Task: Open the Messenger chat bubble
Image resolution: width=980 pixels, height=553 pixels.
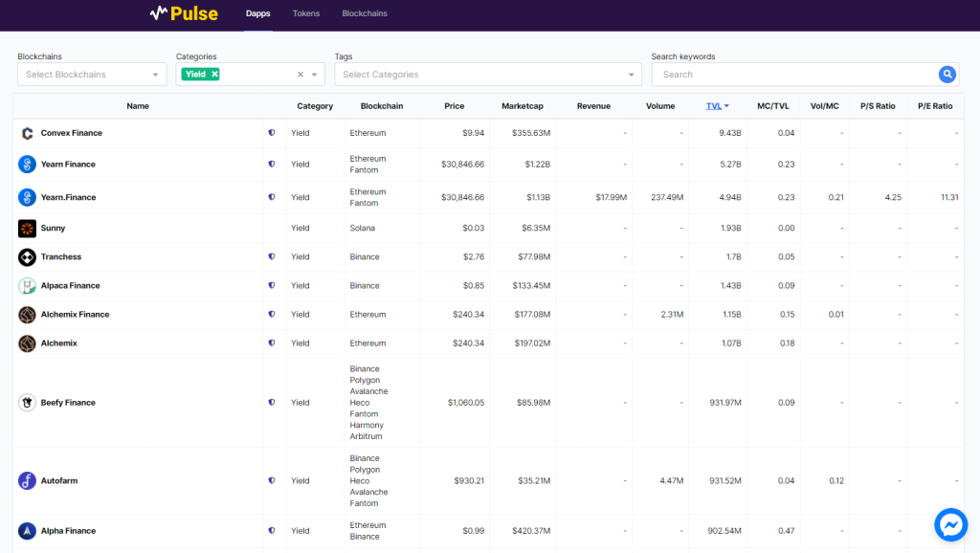Action: click(x=950, y=524)
